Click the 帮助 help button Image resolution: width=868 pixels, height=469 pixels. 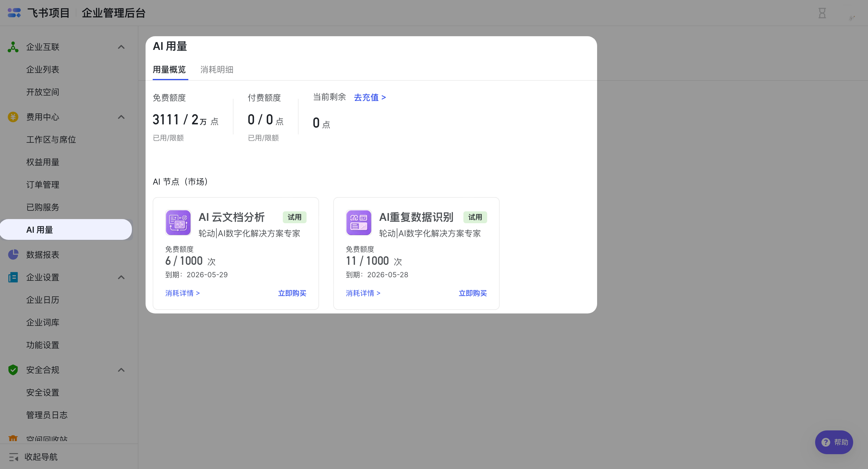coord(834,442)
